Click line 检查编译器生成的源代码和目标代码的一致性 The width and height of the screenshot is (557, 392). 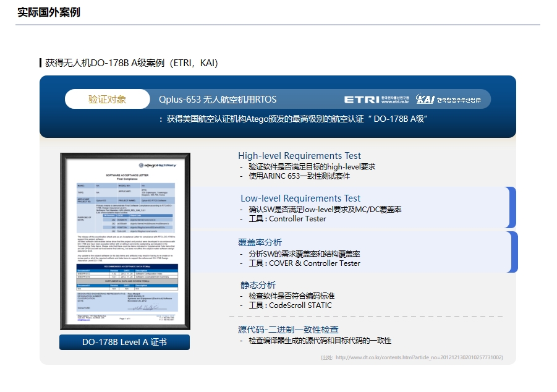tap(320, 341)
